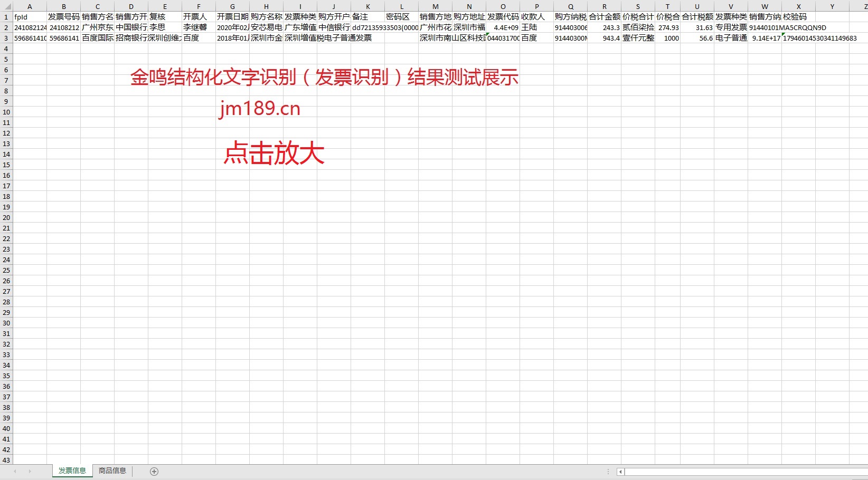Viewport: 868px width, 480px height.
Task: Click the 校验码 header cell
Action: point(798,17)
